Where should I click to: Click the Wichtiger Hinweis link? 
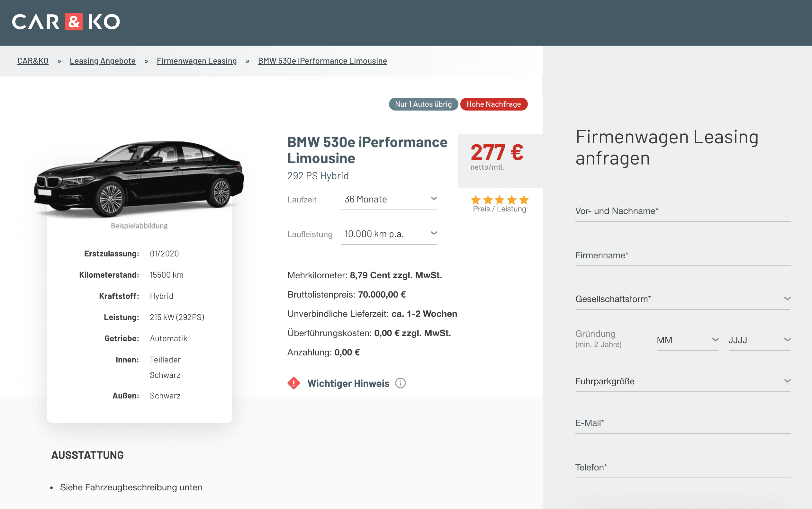(348, 383)
